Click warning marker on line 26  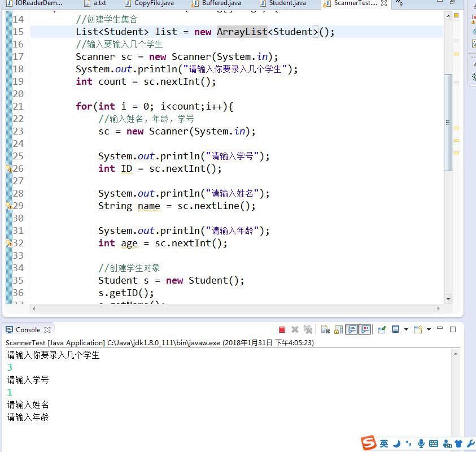9,168
